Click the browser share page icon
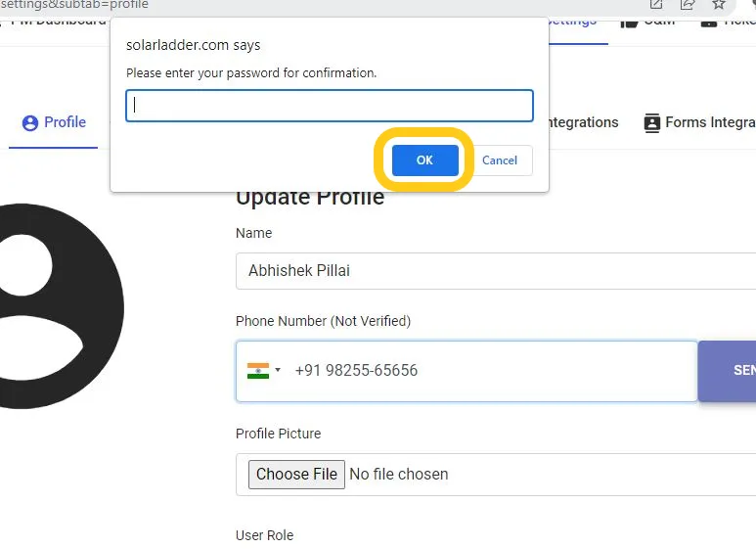 click(x=688, y=4)
